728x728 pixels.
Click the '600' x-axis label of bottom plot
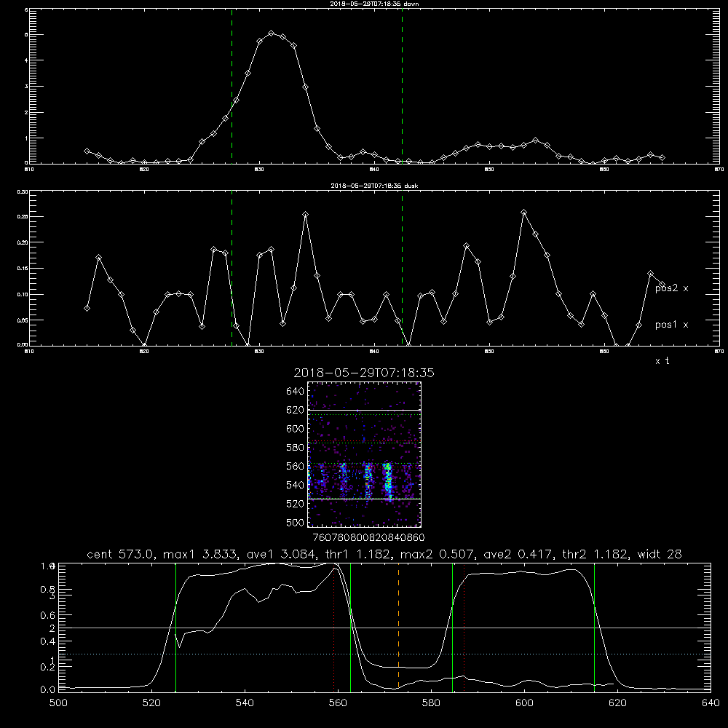524,703
